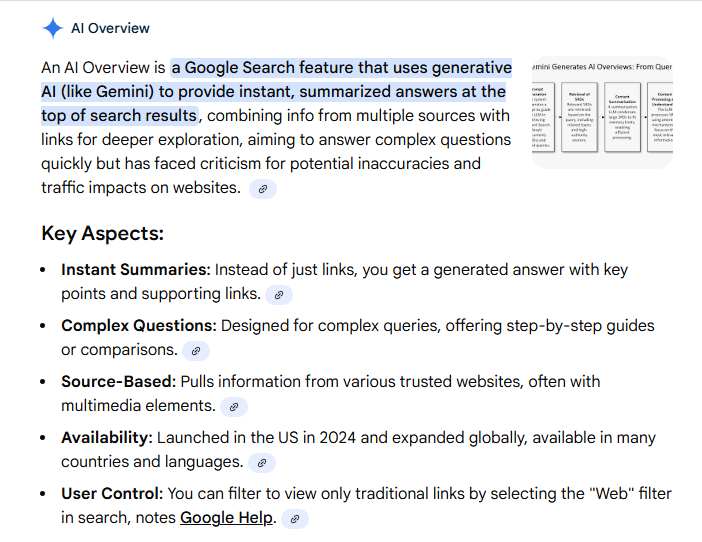
Task: Click the "Key Aspects:" heading
Action: coord(102,234)
